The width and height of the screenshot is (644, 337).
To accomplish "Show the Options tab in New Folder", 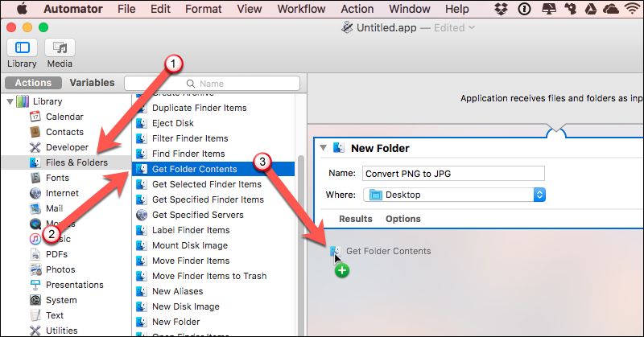I will [403, 219].
